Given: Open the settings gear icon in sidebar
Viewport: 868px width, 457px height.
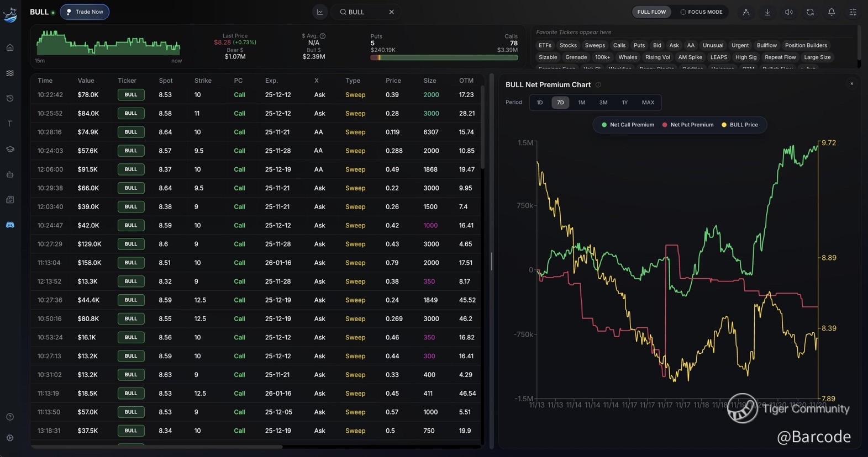Looking at the screenshot, I should tap(10, 438).
